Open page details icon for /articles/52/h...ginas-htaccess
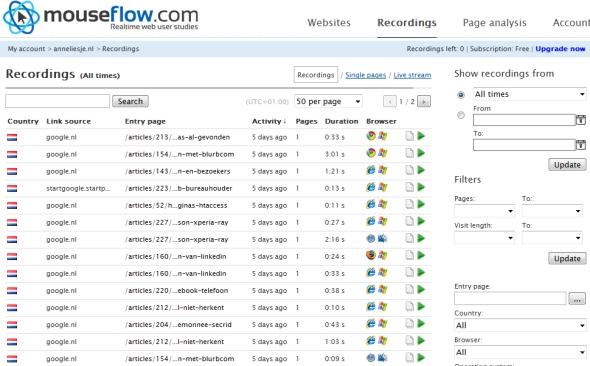Viewport: 590px width, 366px height. click(x=409, y=204)
